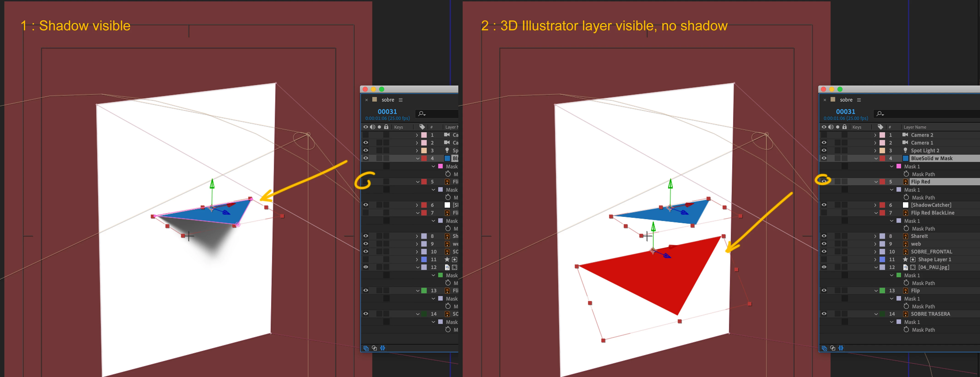The image size is (980, 377).
Task: Select the web layer name
Action: (916, 244)
